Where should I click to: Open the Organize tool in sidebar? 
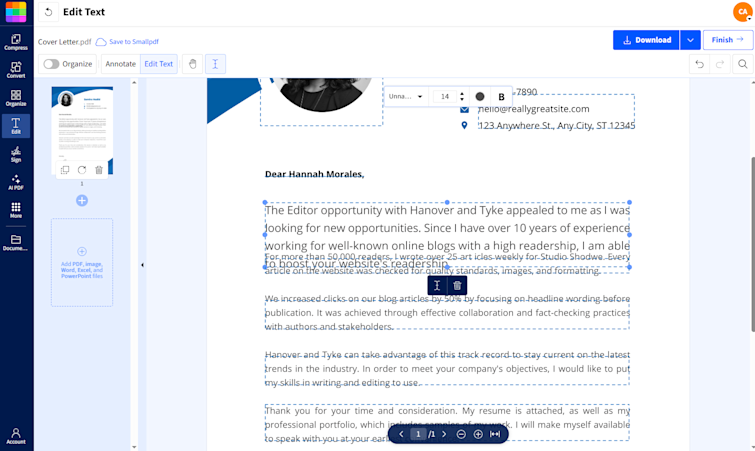pos(16,98)
